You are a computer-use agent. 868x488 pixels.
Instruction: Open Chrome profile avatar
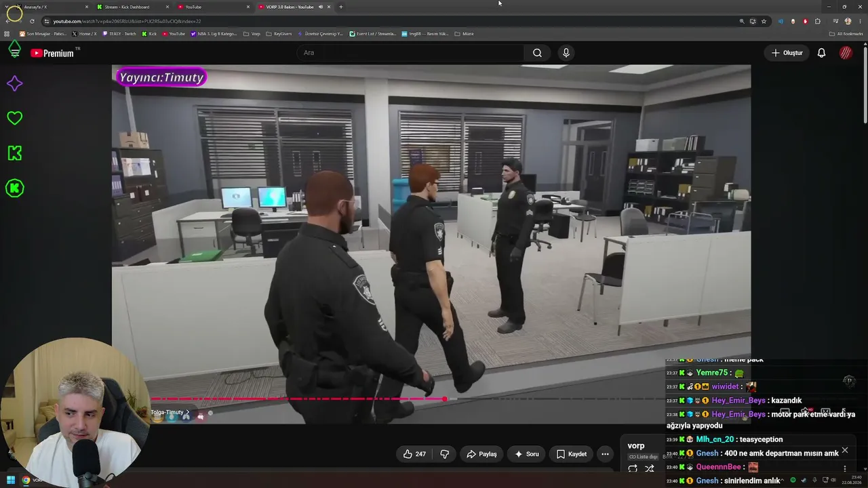tap(848, 21)
